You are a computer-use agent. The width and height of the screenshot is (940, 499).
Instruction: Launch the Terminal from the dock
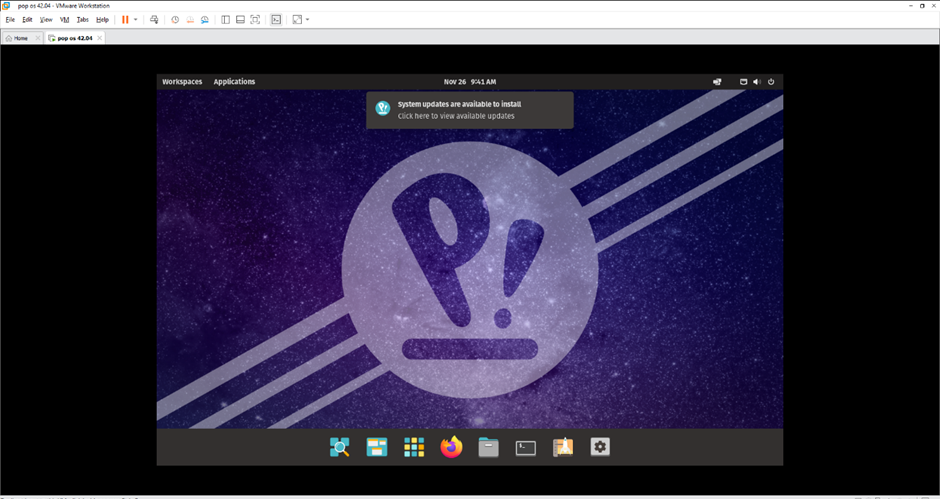[x=526, y=448]
